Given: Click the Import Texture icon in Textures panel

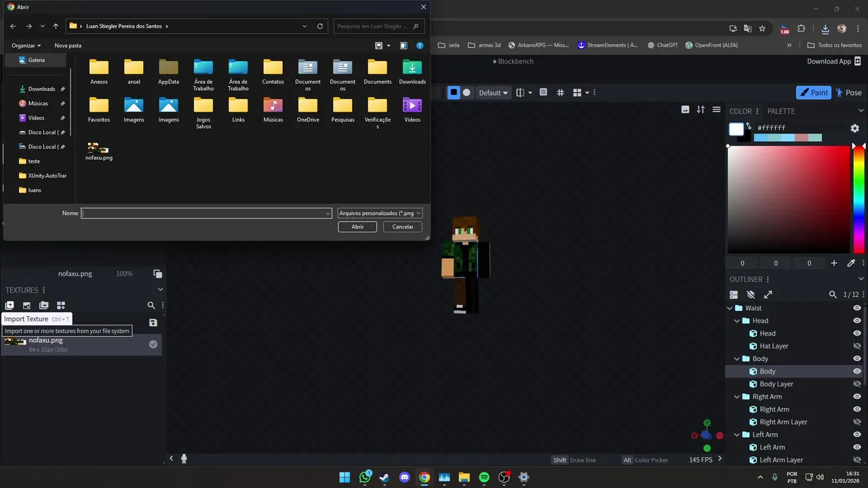Looking at the screenshot, I should point(9,306).
